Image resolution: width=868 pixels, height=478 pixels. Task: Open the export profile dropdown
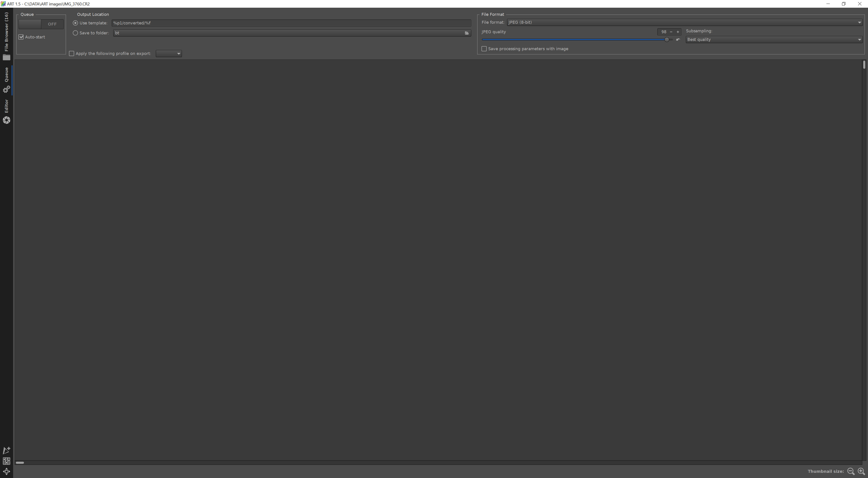tap(169, 54)
